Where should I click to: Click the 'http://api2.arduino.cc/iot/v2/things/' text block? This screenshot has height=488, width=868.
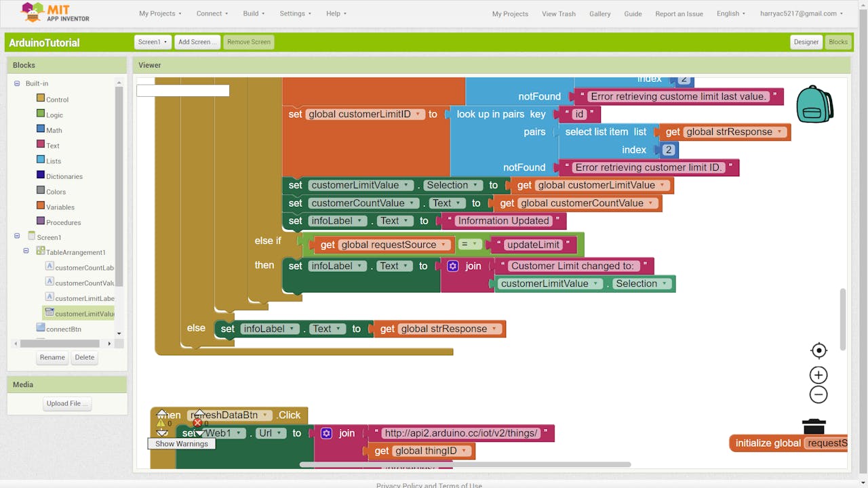pyautogui.click(x=460, y=433)
